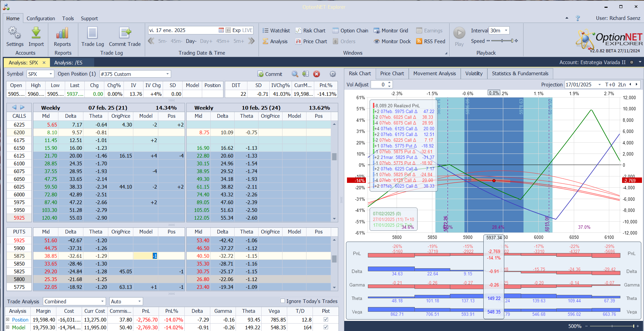Screen dimensions: 644x331
Task: Expand the Model row in Trade Analysis
Action: point(7,327)
